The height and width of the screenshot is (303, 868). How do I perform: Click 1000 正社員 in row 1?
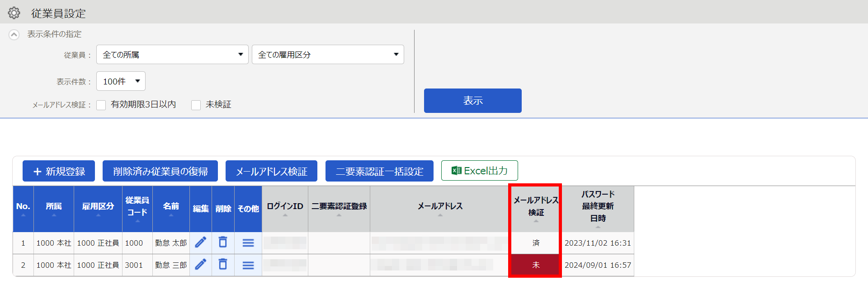[x=98, y=243]
